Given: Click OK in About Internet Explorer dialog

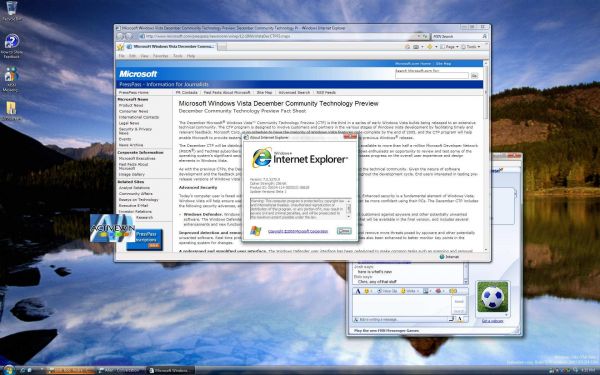Looking at the screenshot, I should [x=344, y=231].
